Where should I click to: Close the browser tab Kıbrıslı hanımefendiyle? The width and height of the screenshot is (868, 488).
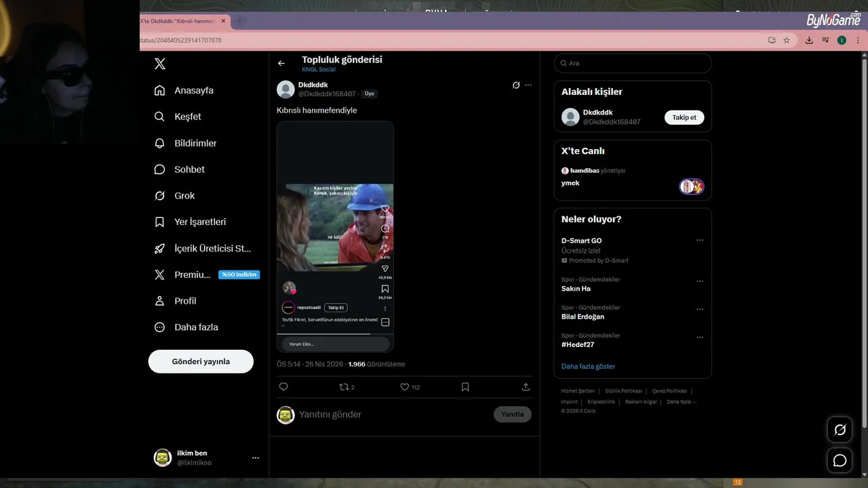click(223, 21)
